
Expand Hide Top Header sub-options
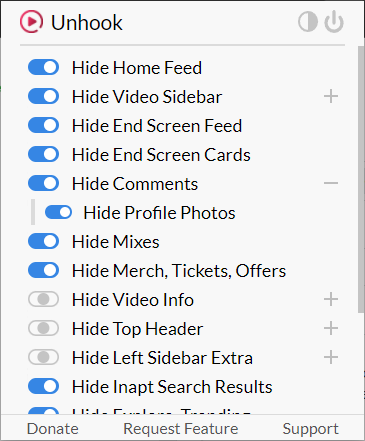point(331,328)
